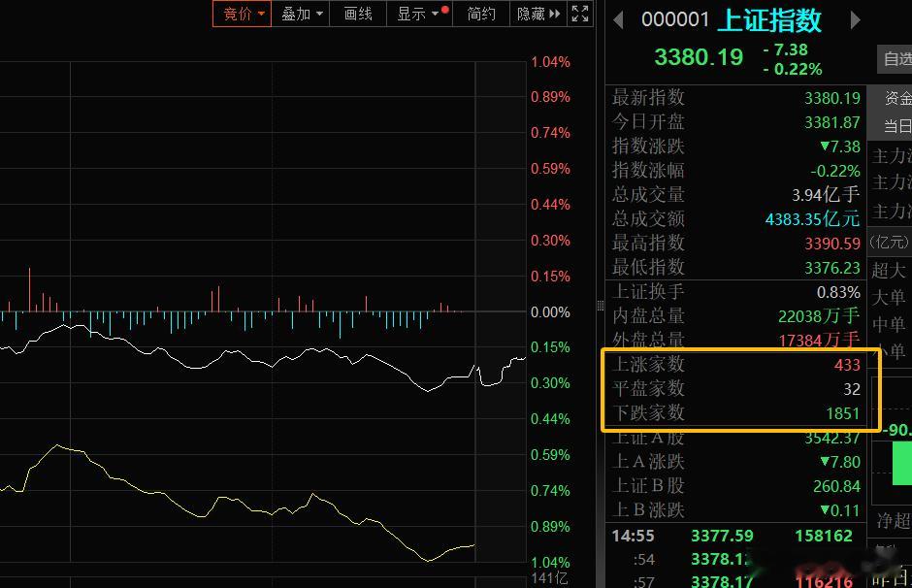912x588 pixels.
Task: Click 上证换手 value 0.83%
Action: tap(838, 292)
